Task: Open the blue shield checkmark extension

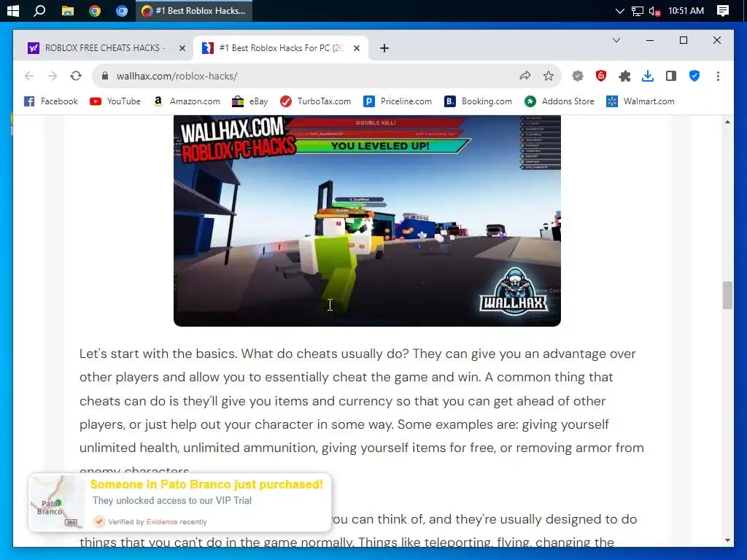Action: coord(694,76)
